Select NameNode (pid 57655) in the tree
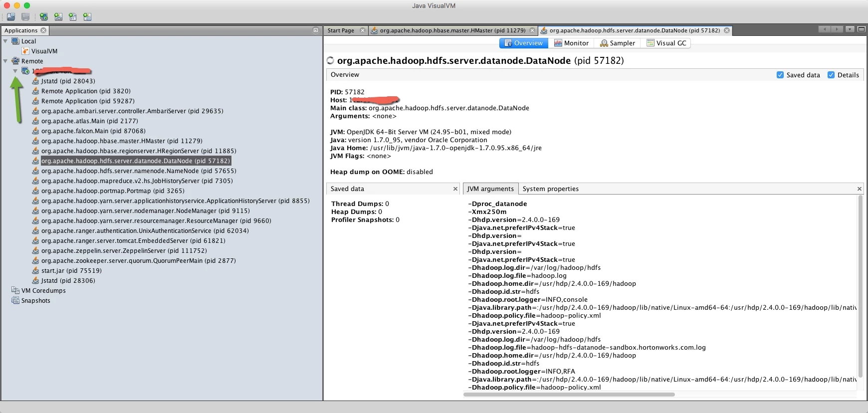Image resolution: width=868 pixels, height=413 pixels. pos(139,171)
